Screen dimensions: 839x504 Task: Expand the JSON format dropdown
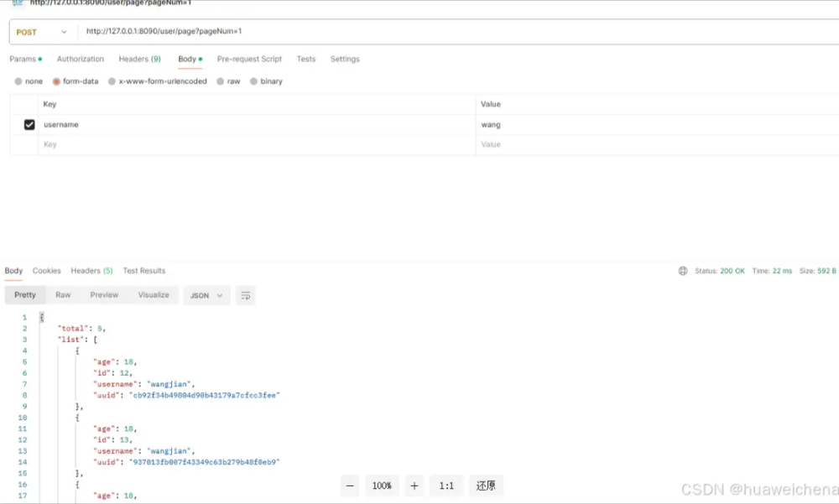(206, 295)
